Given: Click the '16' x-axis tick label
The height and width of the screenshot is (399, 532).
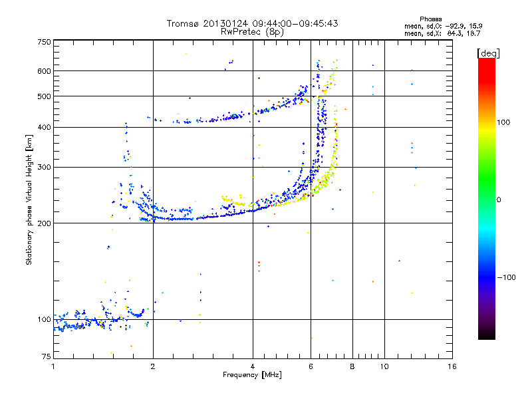Looking at the screenshot, I should click(452, 366).
